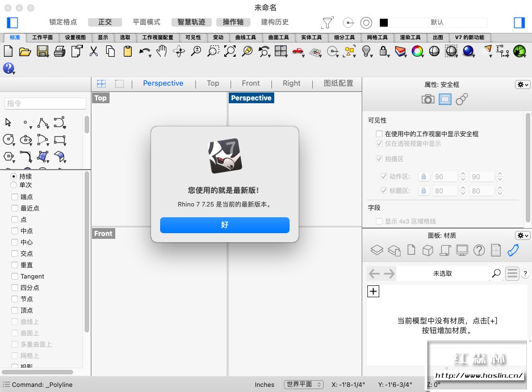Click the Layers panel icon
The width and height of the screenshot is (532, 392).
tap(376, 250)
